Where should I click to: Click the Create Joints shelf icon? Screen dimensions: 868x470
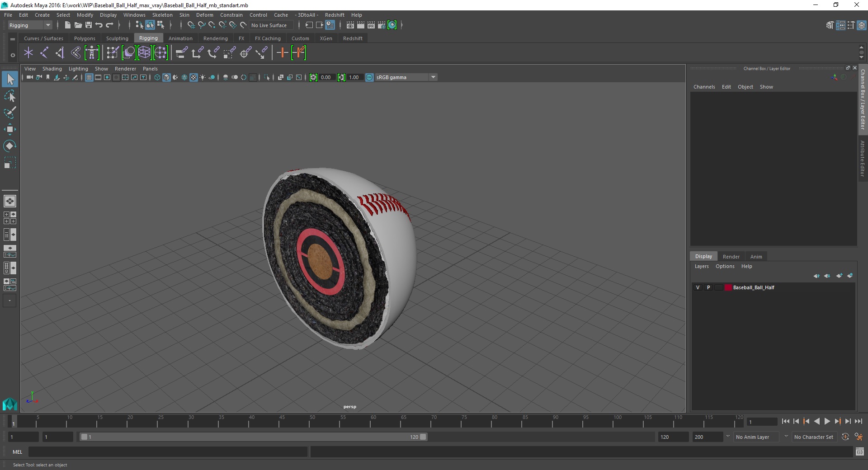44,53
